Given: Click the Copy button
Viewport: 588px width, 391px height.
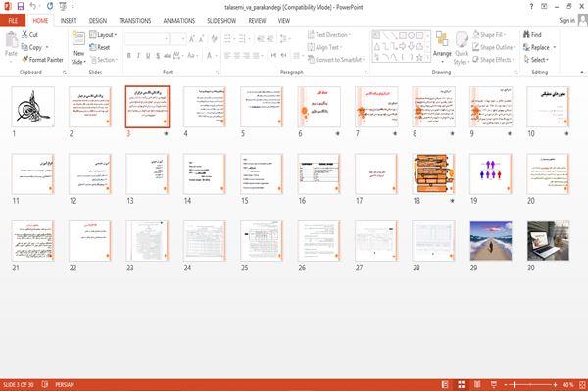Looking at the screenshot, I should (x=32, y=47).
